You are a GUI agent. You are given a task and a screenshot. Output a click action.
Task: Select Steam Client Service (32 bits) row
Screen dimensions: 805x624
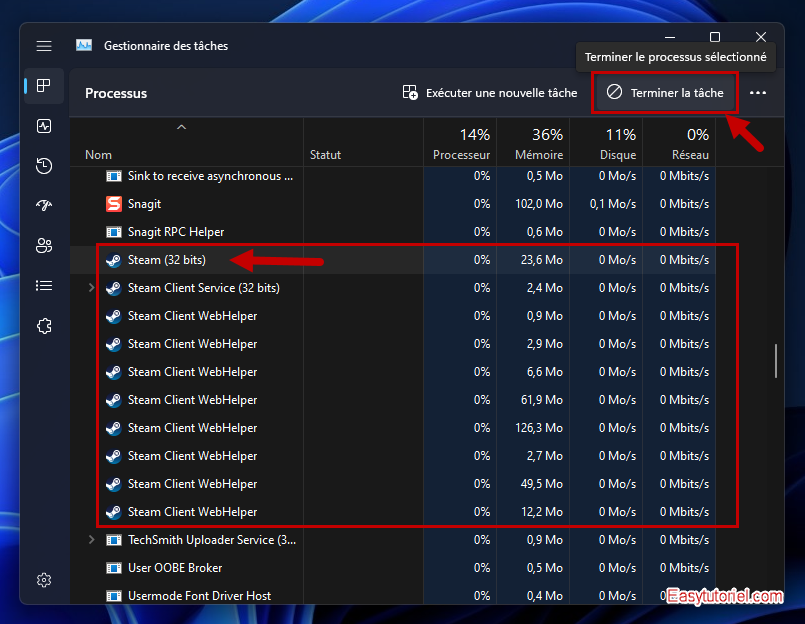click(x=393, y=288)
